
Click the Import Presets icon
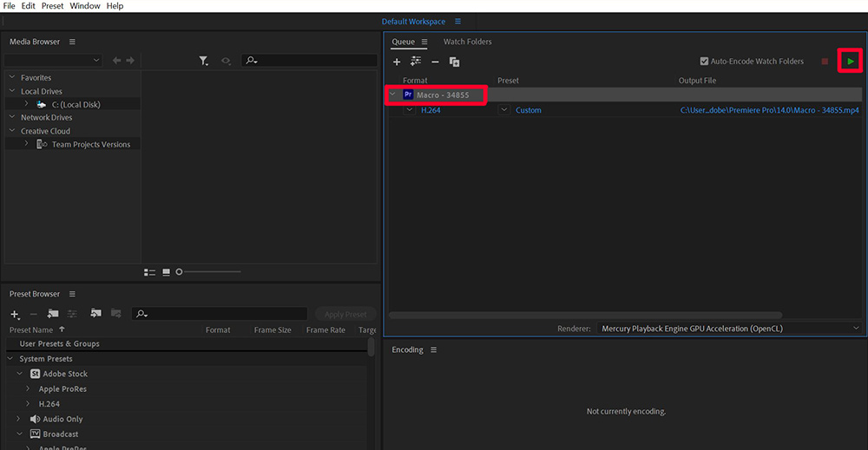[95, 314]
